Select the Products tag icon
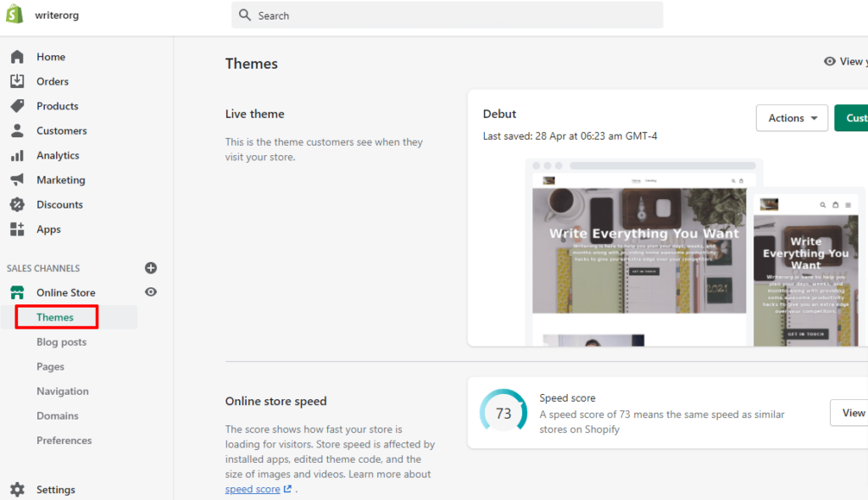The width and height of the screenshot is (868, 500). tap(17, 106)
